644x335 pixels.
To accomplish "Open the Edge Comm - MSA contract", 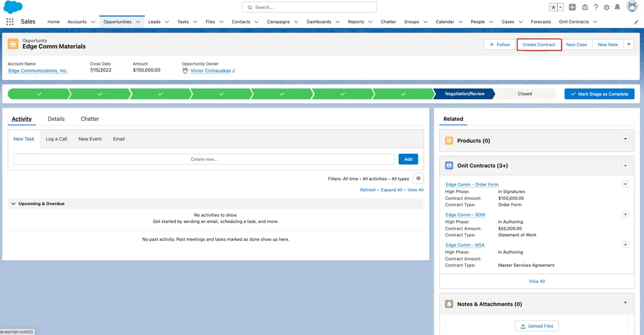I will coord(465,245).
